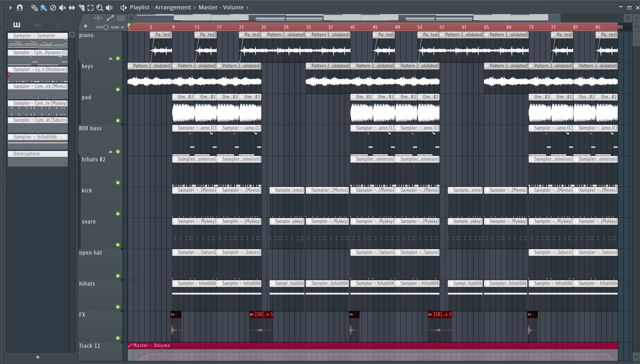Click the picker panel scrollbar handle
This screenshot has height=364, width=640.
pos(72,34)
